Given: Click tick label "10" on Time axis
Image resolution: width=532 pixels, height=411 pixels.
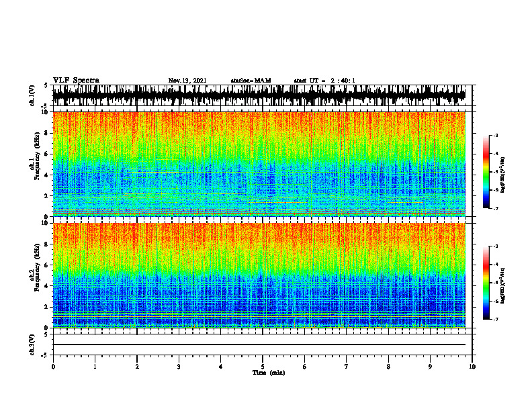Looking at the screenshot, I should coord(472,367).
